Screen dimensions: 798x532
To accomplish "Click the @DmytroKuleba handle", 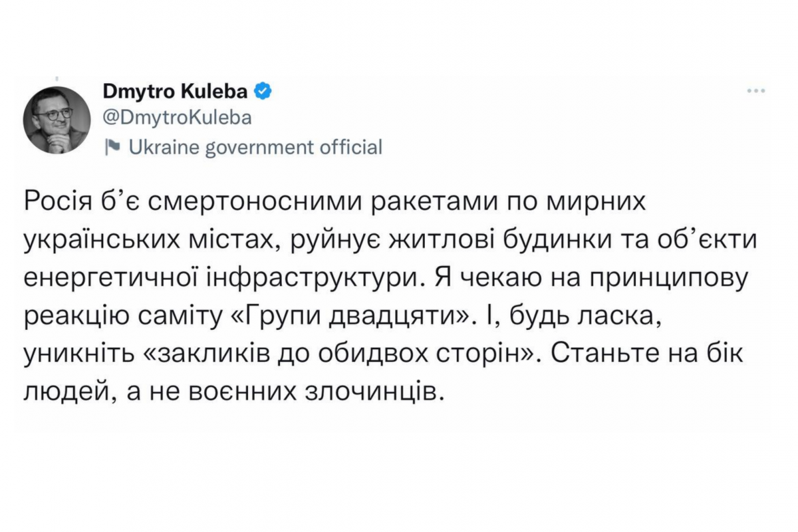I will 178,119.
